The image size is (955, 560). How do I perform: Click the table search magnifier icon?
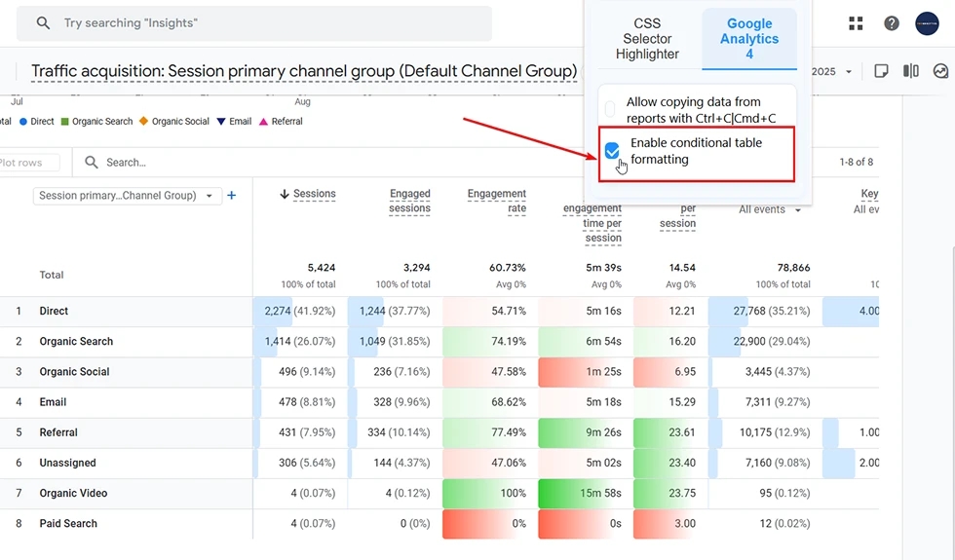click(x=92, y=162)
